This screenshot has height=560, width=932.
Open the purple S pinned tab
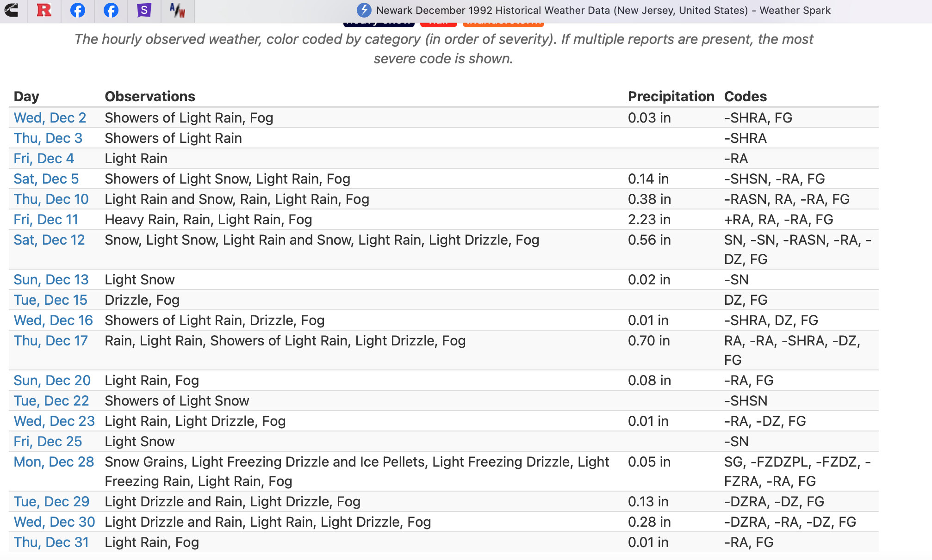pyautogui.click(x=144, y=10)
